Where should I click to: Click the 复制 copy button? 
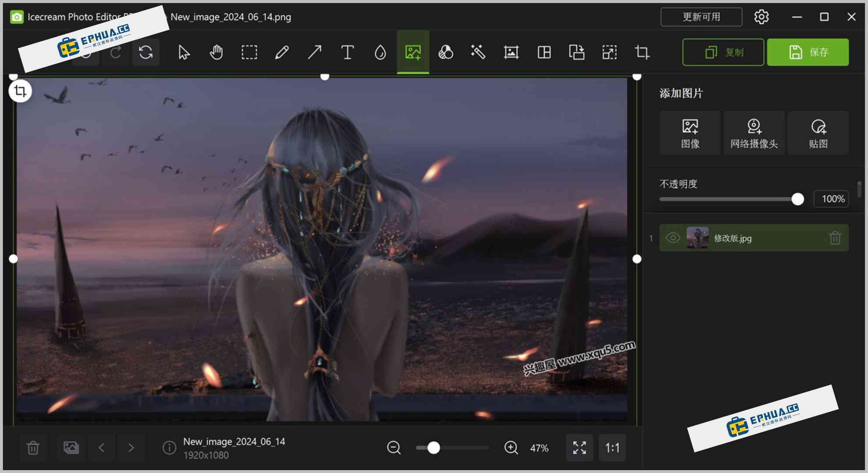pyautogui.click(x=723, y=52)
